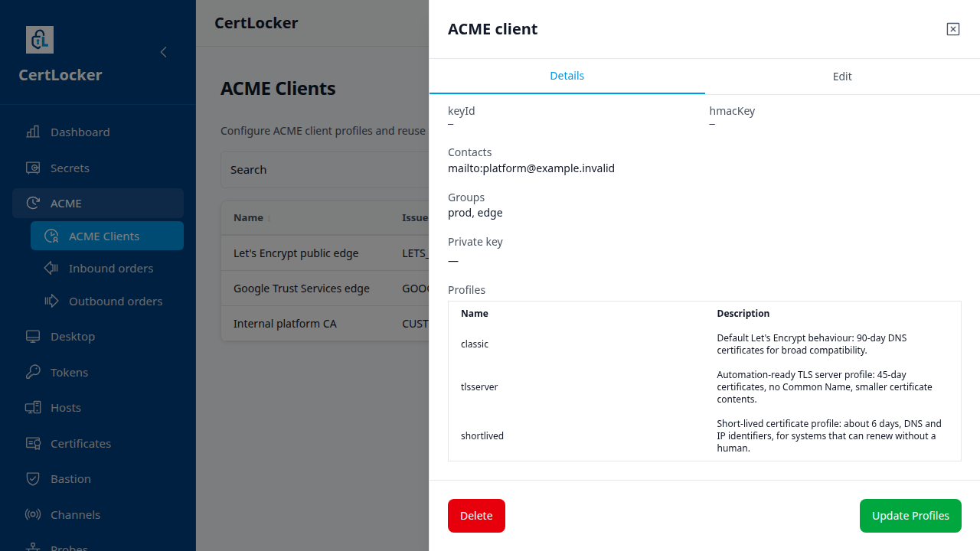Switch to the Details tab
980x551 pixels.
[567, 76]
